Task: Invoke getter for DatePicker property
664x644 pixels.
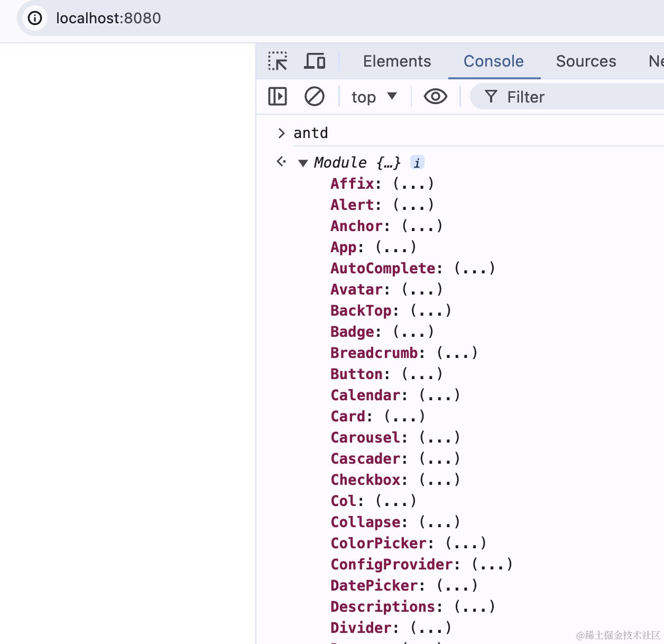Action: [457, 586]
